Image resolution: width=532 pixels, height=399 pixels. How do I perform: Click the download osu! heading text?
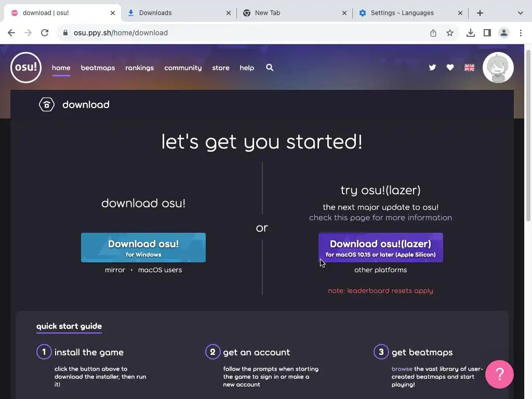143,203
